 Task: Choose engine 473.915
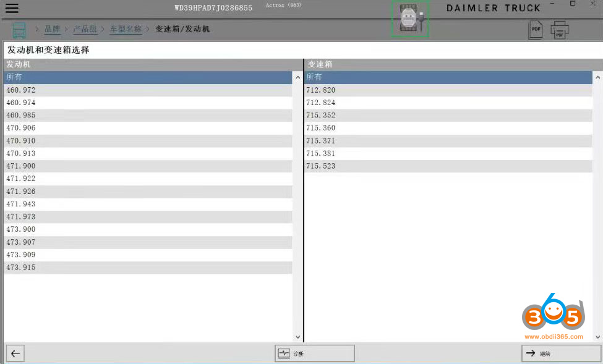click(147, 268)
